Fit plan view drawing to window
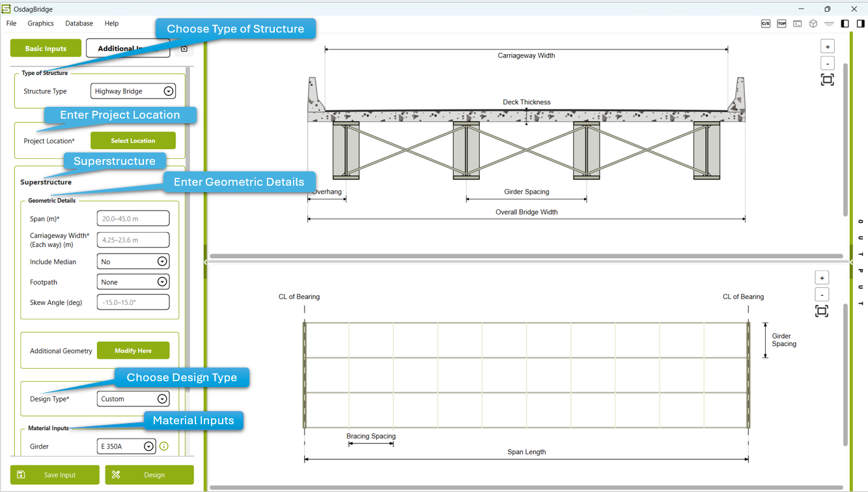This screenshot has width=868, height=492. click(x=822, y=311)
